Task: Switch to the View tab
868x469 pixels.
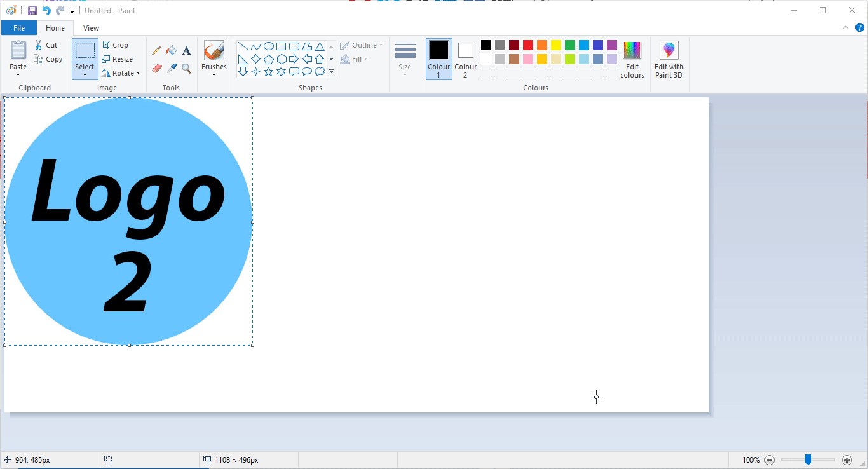Action: [x=91, y=28]
